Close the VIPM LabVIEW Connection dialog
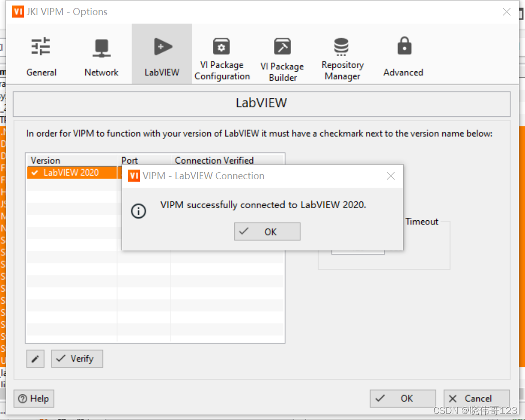This screenshot has height=420, width=525. point(390,176)
